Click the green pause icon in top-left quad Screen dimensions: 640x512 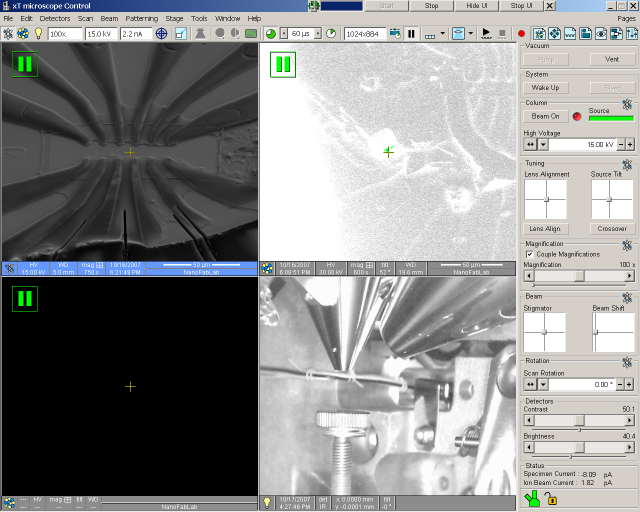[25, 65]
